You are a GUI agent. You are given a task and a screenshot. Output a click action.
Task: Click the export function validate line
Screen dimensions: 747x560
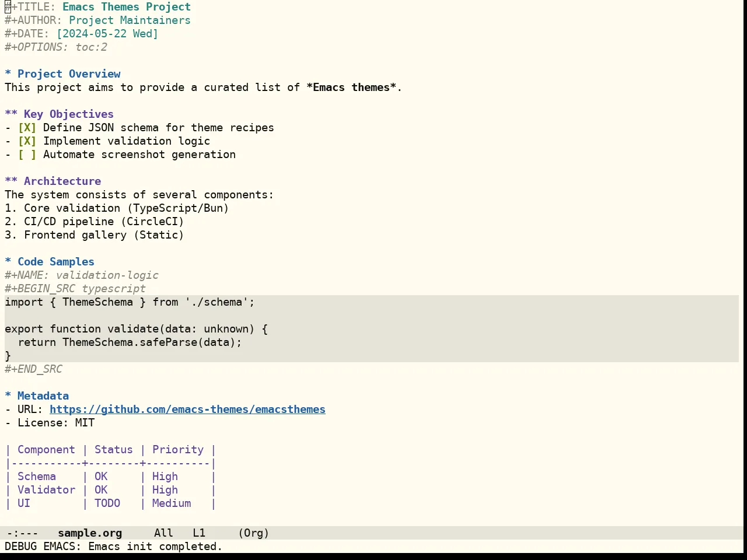[136, 329]
